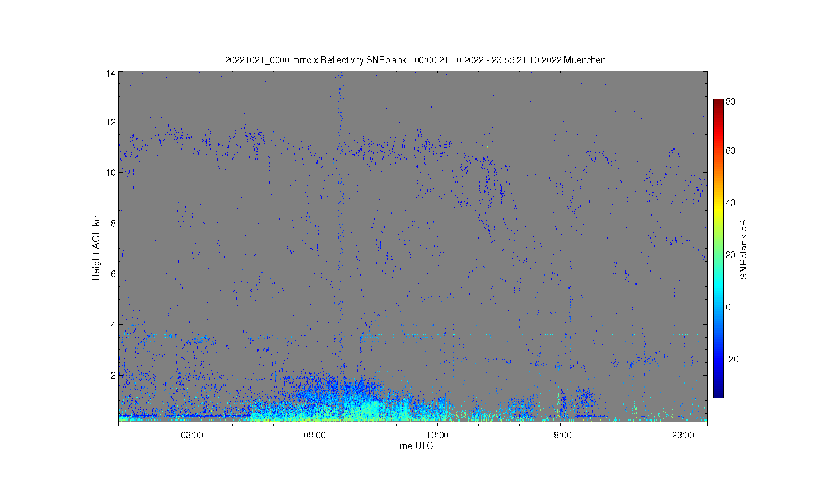Screen dimensions: 840x504
Task: Click the plot title starting with 20221021_0000.mmclx
Action: coord(415,60)
